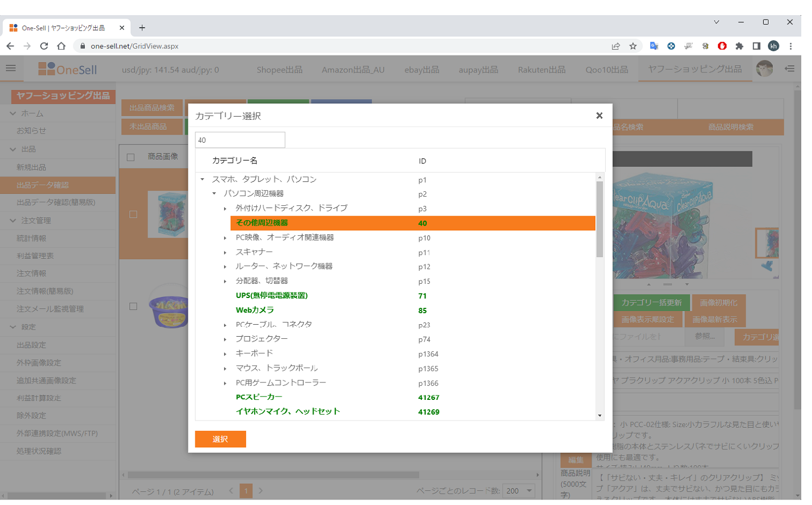Screen dimensions: 812x505
Task: Collapse the スマホ、タブレット、パソコン tree node
Action: pos(202,178)
